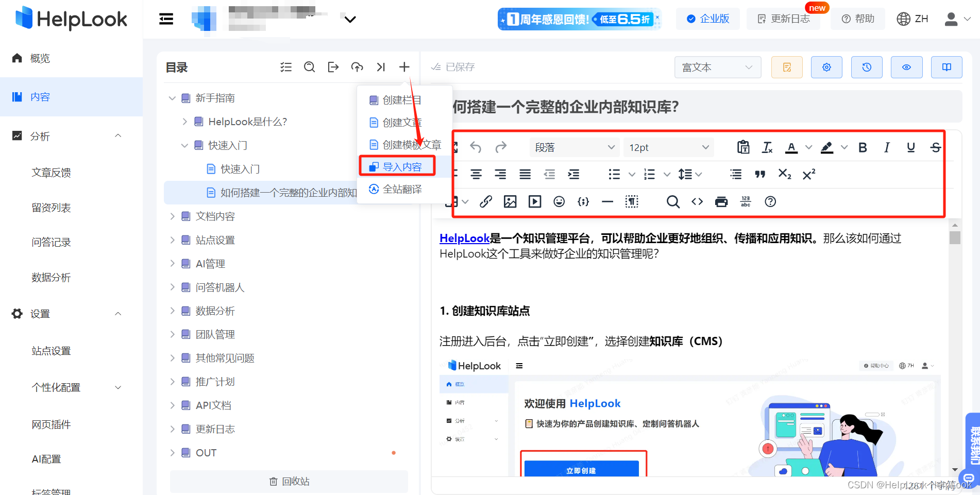View source code with the angle brackets icon
The height and width of the screenshot is (495, 980).
(x=697, y=201)
